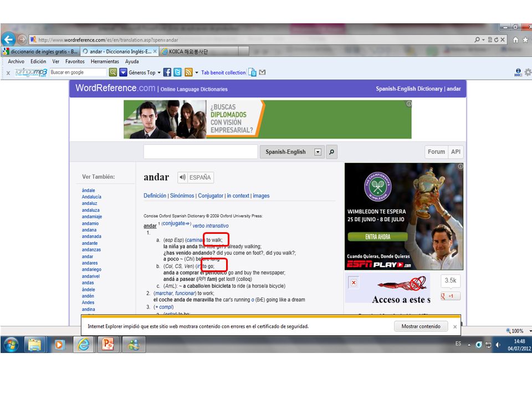The height and width of the screenshot is (399, 532).
Task: Open Favorites with the star icon
Action: (525, 40)
